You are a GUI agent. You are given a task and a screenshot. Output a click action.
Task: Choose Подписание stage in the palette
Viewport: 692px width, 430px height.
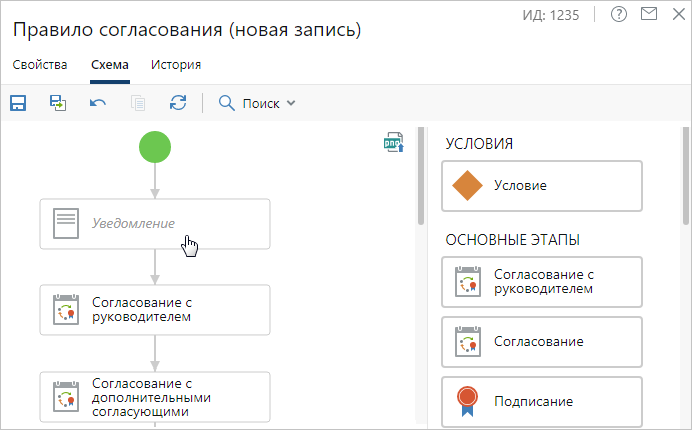click(541, 401)
